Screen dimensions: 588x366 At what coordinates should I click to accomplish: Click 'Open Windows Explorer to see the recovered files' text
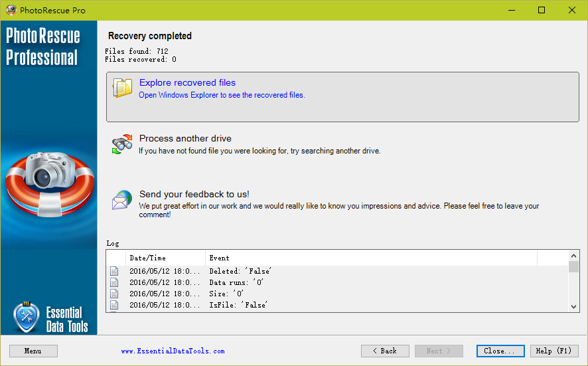click(x=222, y=95)
